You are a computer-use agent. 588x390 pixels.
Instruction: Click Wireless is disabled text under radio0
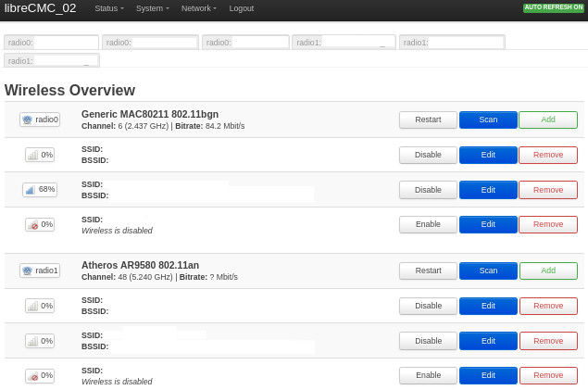pos(117,231)
